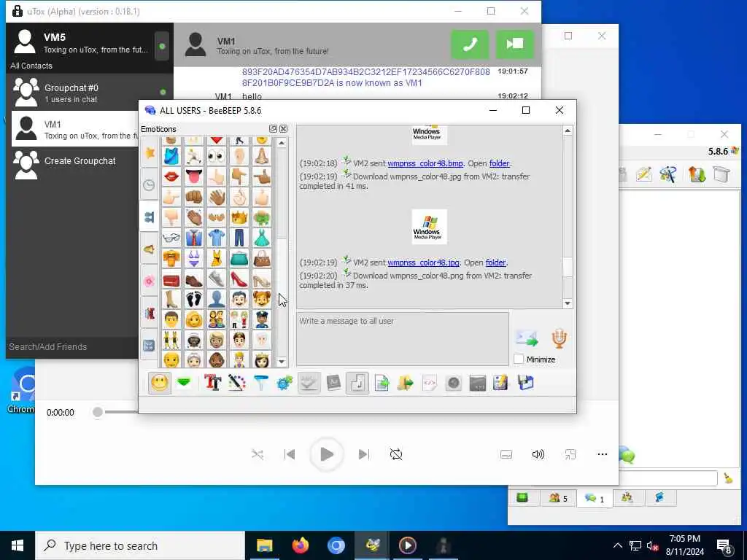Insert the tongue emoticon
The image size is (747, 560).
194,176
